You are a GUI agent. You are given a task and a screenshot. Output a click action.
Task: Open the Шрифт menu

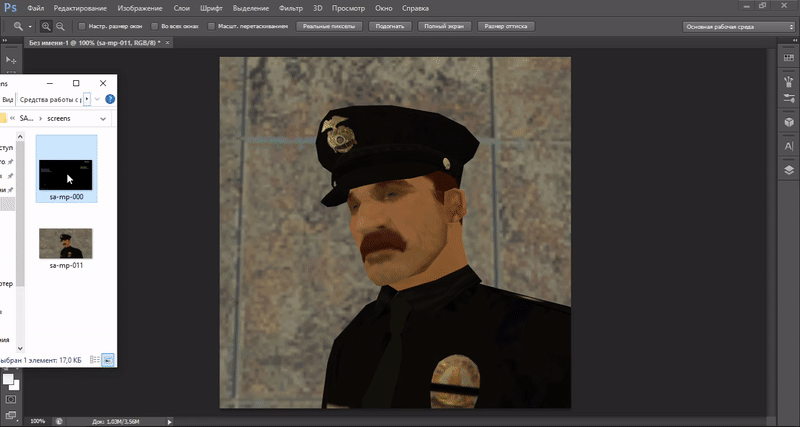tap(211, 8)
